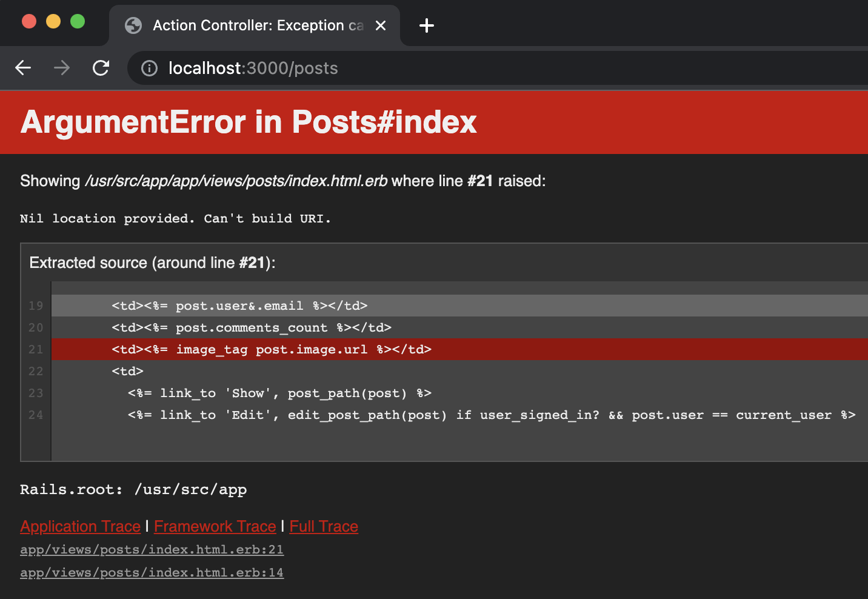
Task: Open the Full Trace view
Action: click(x=324, y=526)
